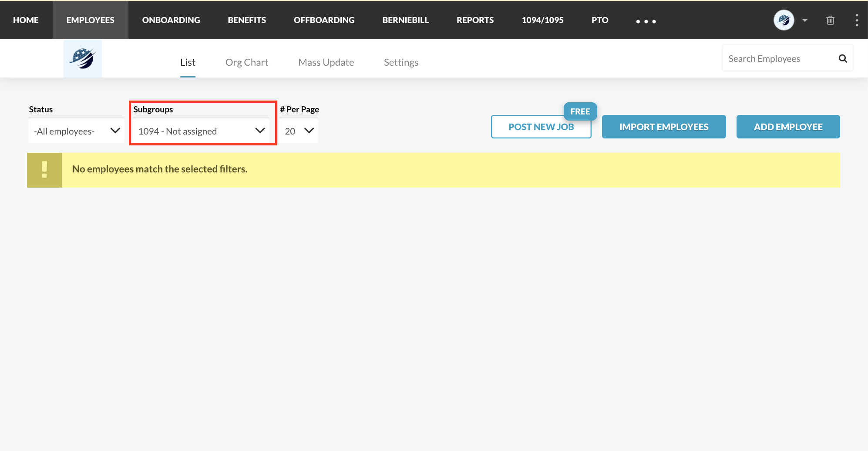This screenshot has height=451, width=868.
Task: Click the Add Employee button
Action: (x=788, y=127)
